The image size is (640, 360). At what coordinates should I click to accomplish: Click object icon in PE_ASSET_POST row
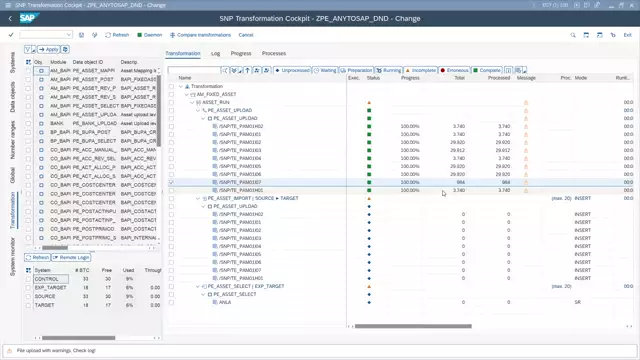41,80
